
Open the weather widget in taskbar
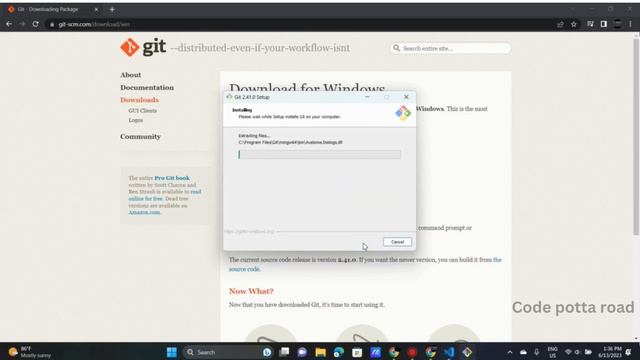(x=30, y=352)
